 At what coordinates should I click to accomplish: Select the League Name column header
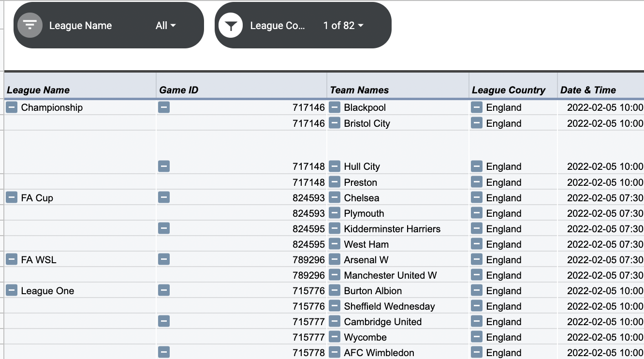pyautogui.click(x=80, y=90)
